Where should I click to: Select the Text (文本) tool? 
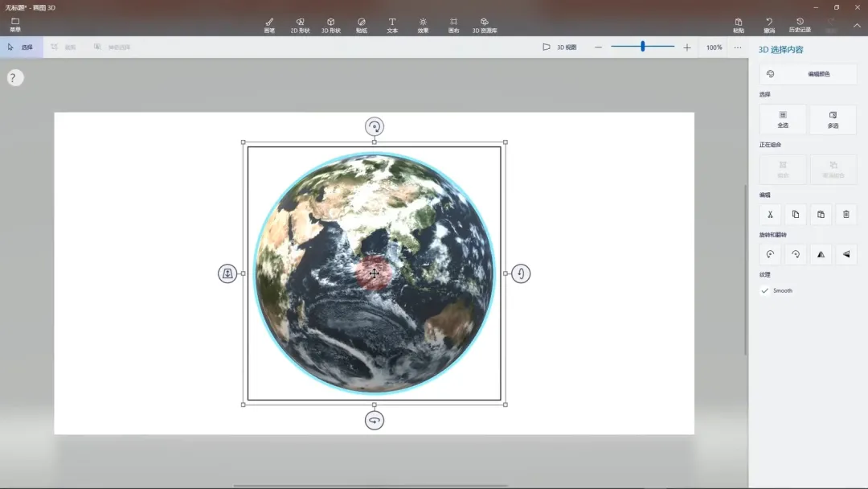(392, 25)
